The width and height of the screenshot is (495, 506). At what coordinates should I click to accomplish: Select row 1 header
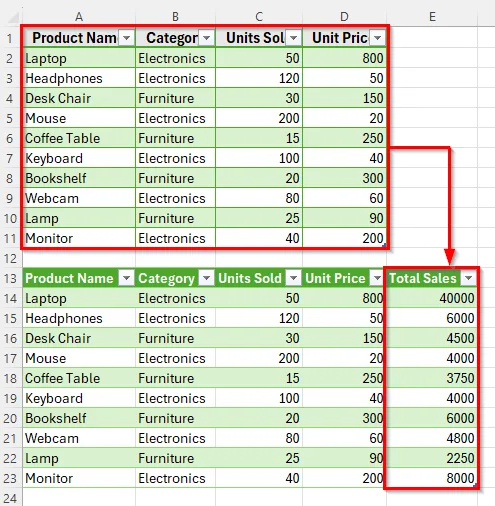click(10, 38)
